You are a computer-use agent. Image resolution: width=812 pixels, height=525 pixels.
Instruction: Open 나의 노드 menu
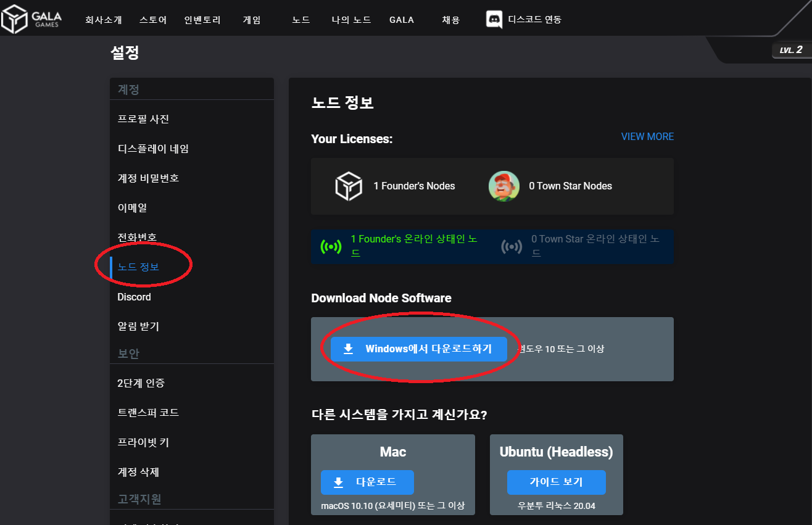pos(351,20)
